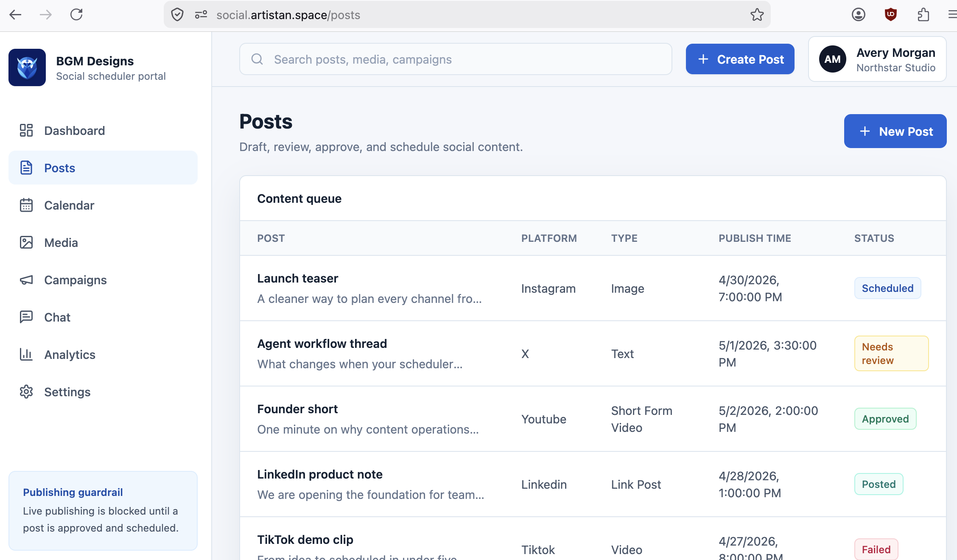Click the browser back arrow
This screenshot has height=560, width=957.
[15, 15]
